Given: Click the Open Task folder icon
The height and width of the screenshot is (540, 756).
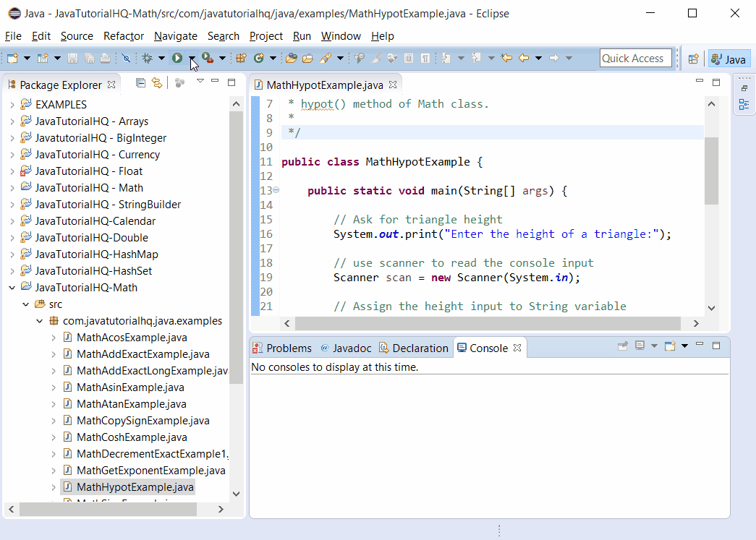Looking at the screenshot, I should pos(307,59).
